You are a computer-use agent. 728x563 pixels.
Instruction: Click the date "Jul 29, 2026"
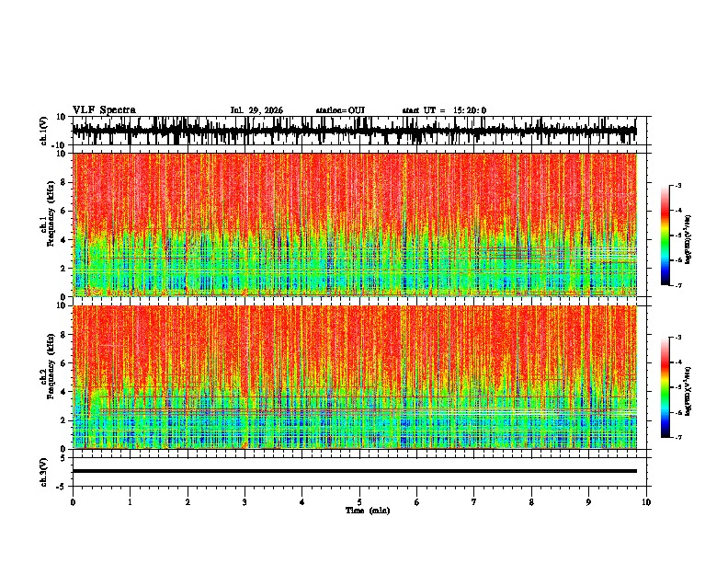point(256,110)
